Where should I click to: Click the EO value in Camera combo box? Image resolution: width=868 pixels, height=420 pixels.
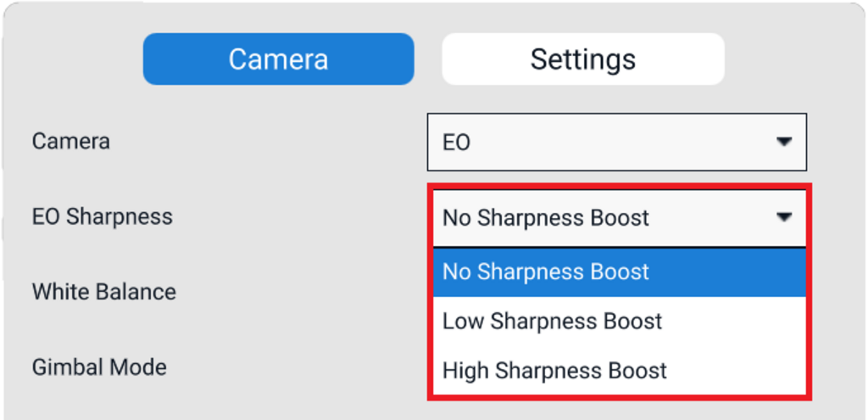pyautogui.click(x=457, y=143)
